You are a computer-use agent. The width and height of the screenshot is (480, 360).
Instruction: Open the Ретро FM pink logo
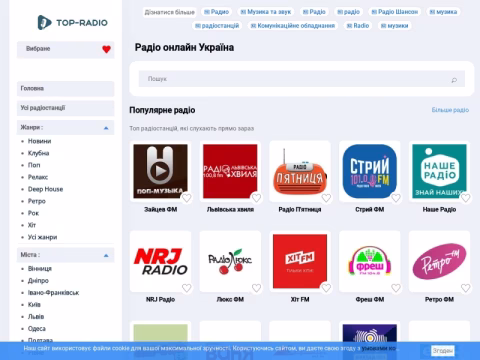click(439, 261)
